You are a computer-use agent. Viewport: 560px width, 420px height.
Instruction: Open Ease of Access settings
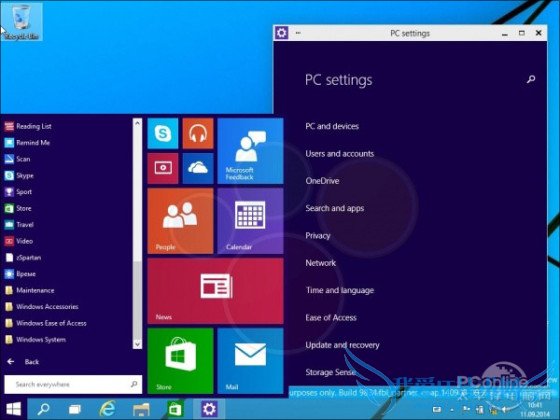click(331, 318)
